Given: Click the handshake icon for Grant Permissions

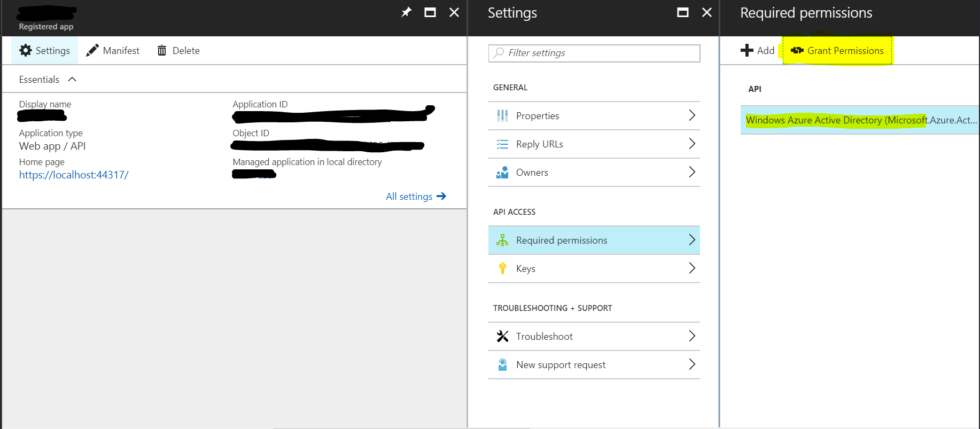Looking at the screenshot, I should [x=797, y=50].
